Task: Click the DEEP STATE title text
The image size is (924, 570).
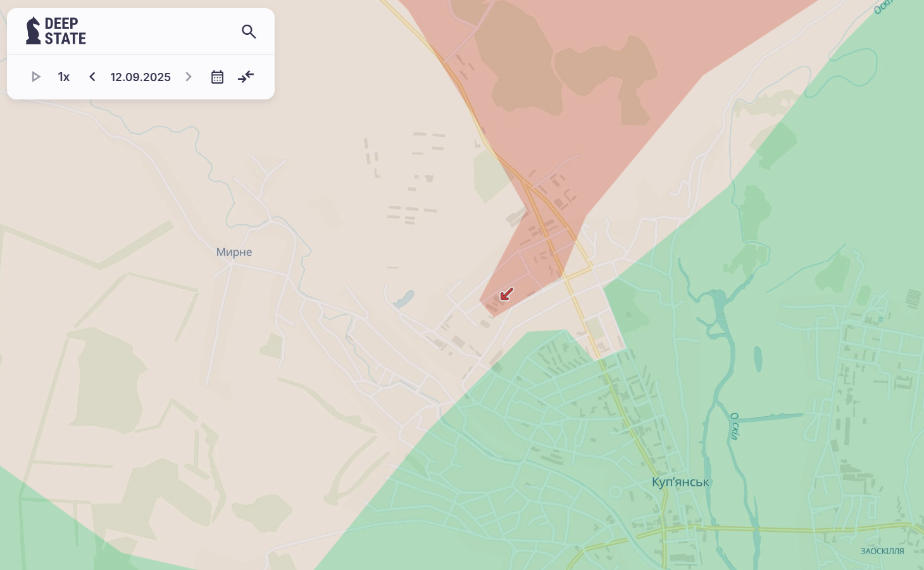Action: (x=65, y=31)
